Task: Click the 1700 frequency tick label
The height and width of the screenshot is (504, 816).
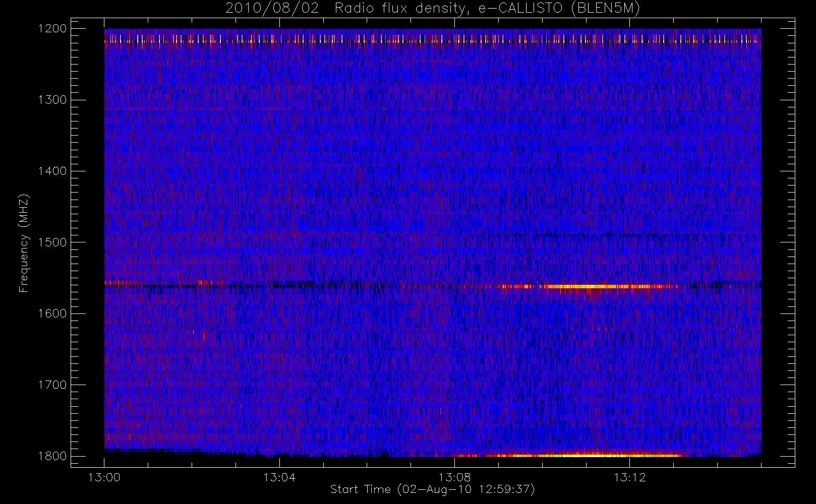Action: pos(52,385)
